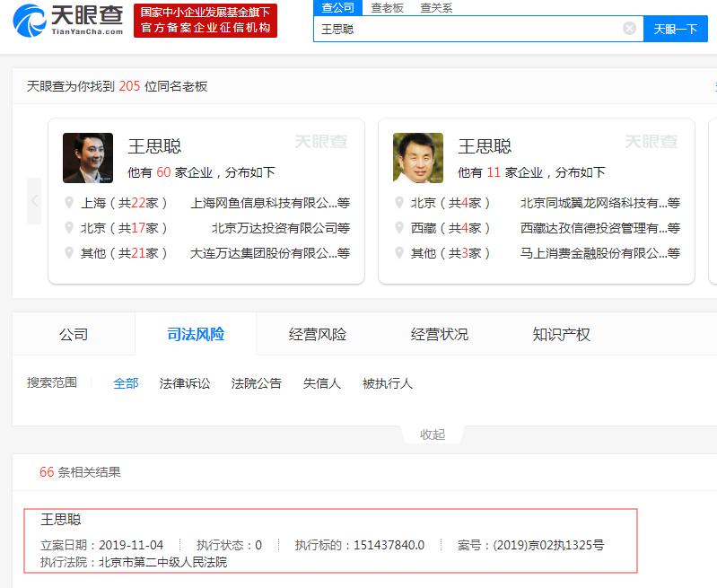Click location pin for 西藏 row
Viewport: 717px width, 588px height.
(x=399, y=227)
